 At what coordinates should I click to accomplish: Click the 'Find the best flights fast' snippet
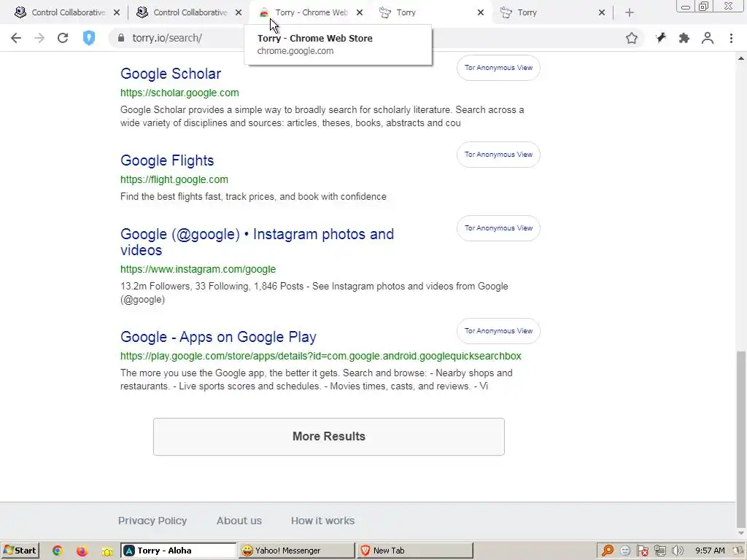253,197
